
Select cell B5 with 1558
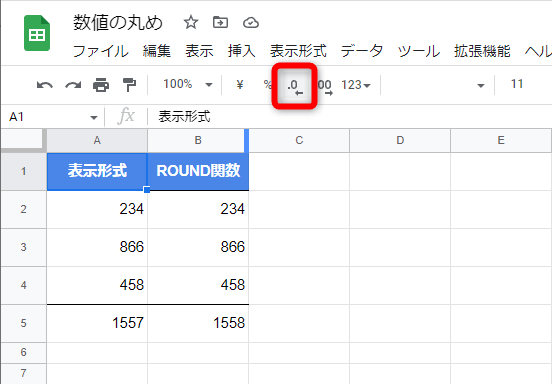(198, 323)
